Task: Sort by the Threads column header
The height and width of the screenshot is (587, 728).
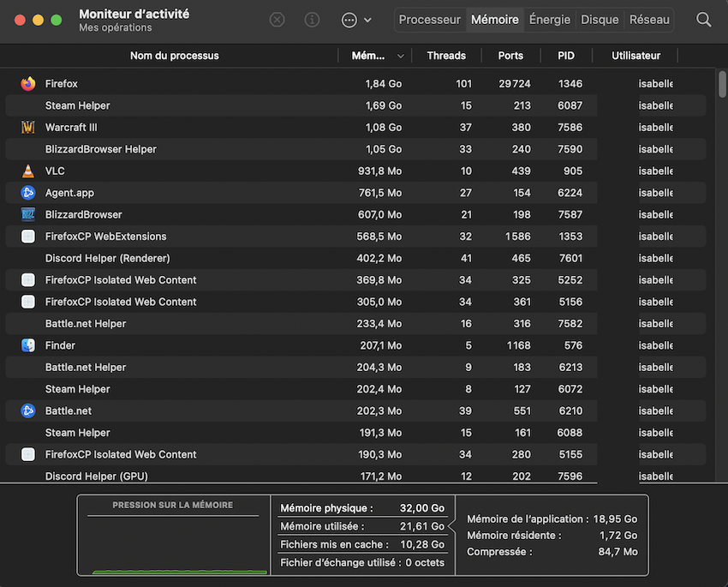Action: [x=446, y=56]
